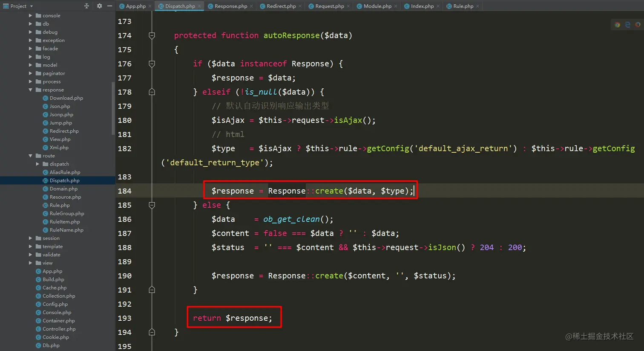The width and height of the screenshot is (644, 351).
Task: Open Cache.php in project tree
Action: 51,288
